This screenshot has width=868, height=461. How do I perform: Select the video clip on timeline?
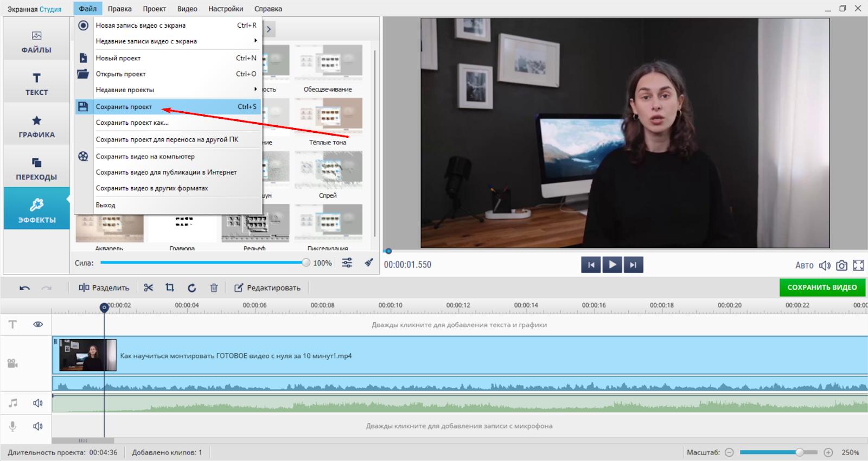pyautogui.click(x=460, y=355)
